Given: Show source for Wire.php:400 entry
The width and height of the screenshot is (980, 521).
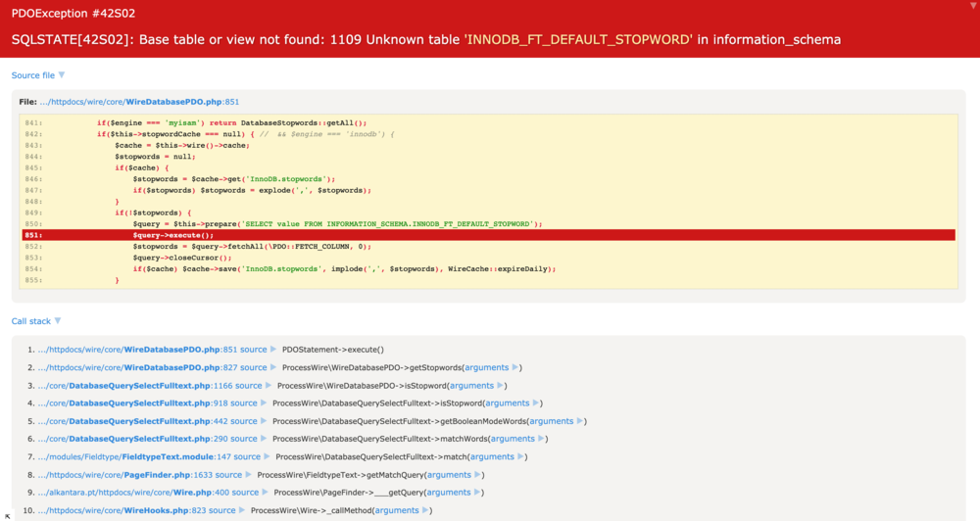Looking at the screenshot, I should coord(246,493).
